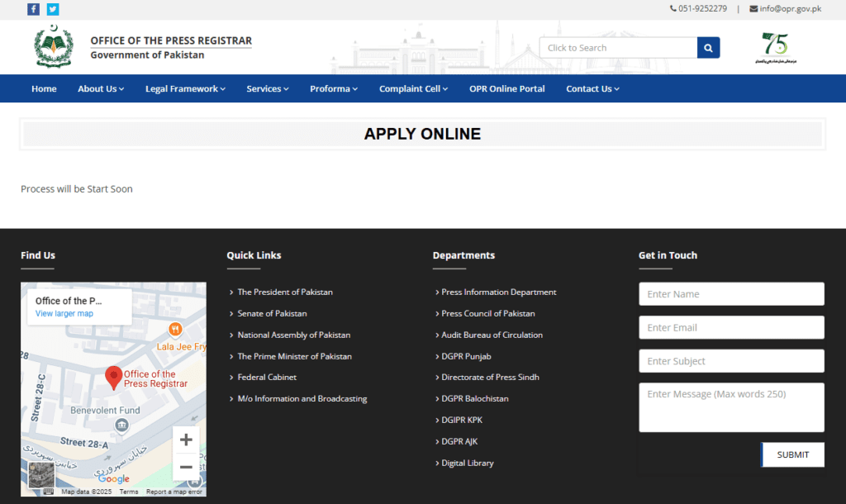This screenshot has width=846, height=504.
Task: Open the DGPR Punjab link
Action: pyautogui.click(x=466, y=356)
